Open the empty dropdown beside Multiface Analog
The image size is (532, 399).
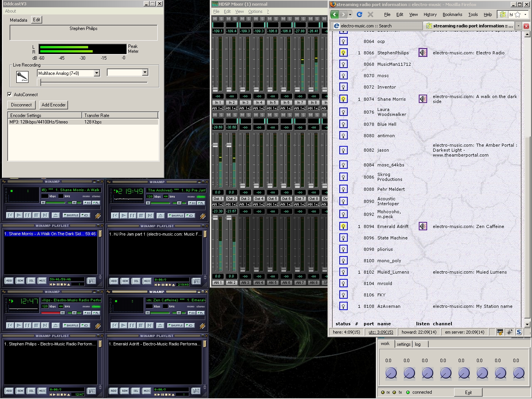click(x=145, y=72)
